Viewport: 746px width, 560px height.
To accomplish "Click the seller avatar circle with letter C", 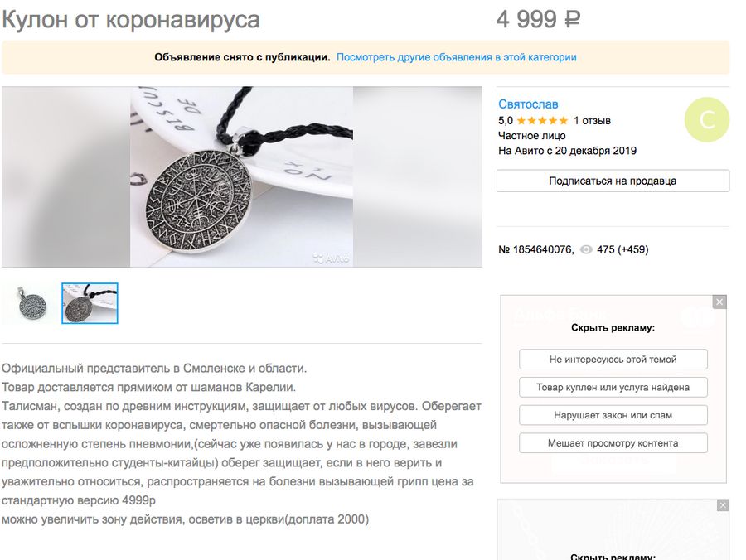I will click(707, 119).
